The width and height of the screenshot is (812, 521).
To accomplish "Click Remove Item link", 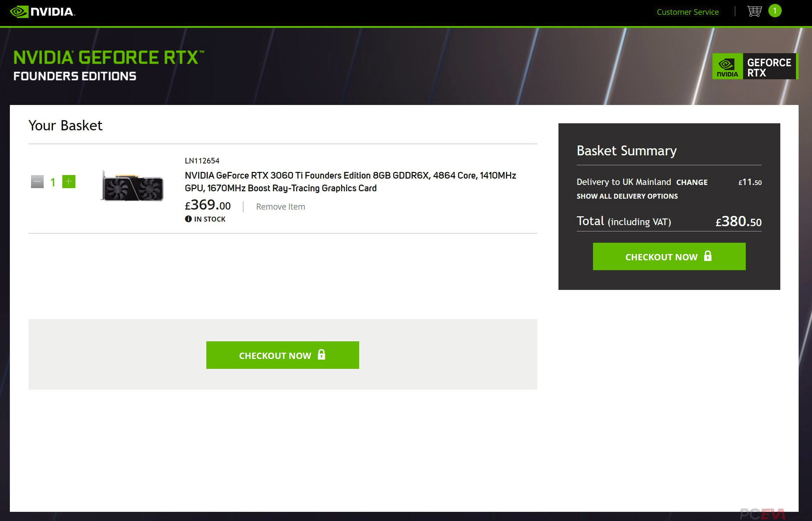I will tap(280, 207).
